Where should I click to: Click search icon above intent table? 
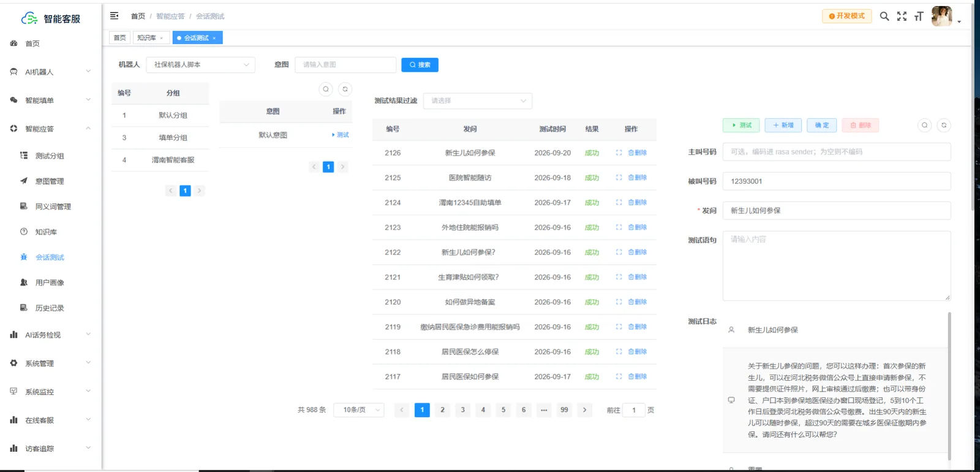point(326,89)
